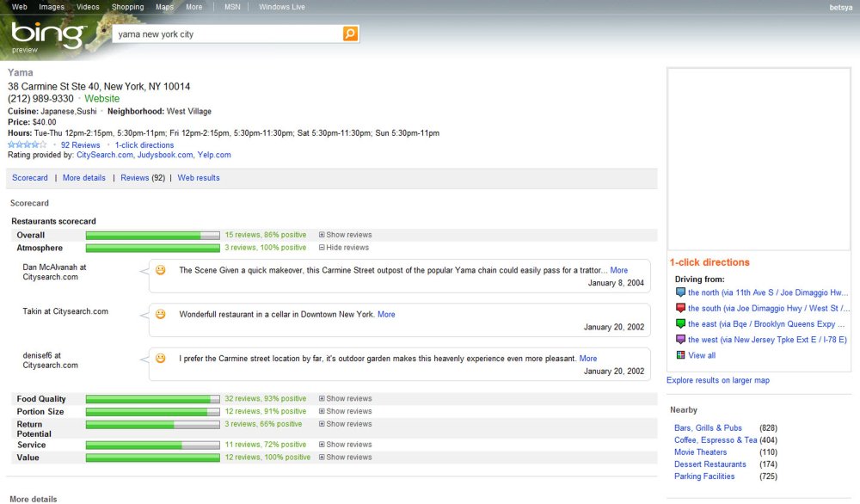
Task: Click the star rating icons
Action: [28, 144]
